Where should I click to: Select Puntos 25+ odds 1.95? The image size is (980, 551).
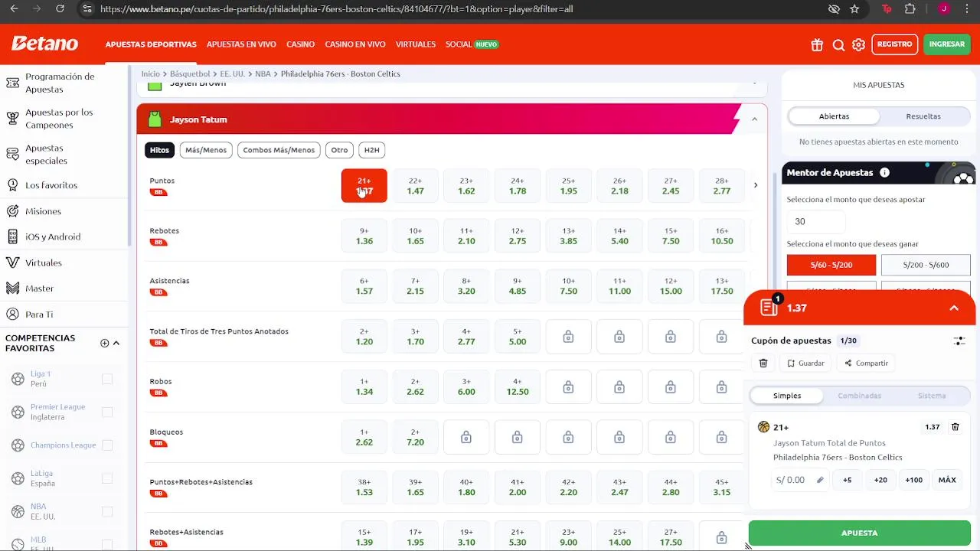click(x=568, y=186)
